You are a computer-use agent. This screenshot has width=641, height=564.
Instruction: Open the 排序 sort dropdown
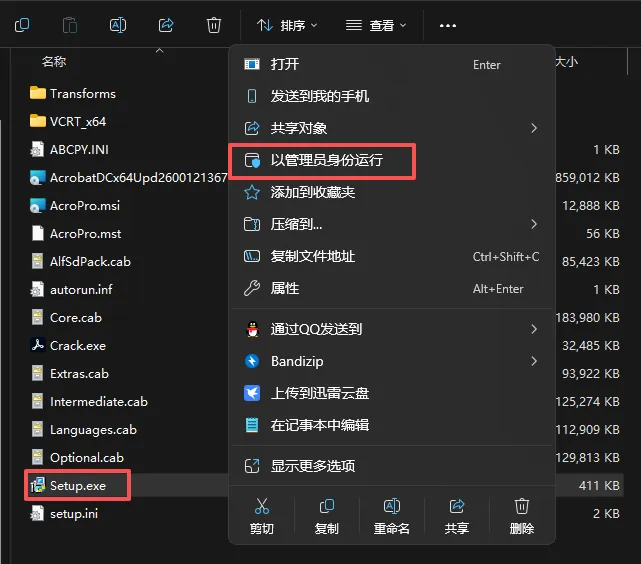pyautogui.click(x=287, y=25)
